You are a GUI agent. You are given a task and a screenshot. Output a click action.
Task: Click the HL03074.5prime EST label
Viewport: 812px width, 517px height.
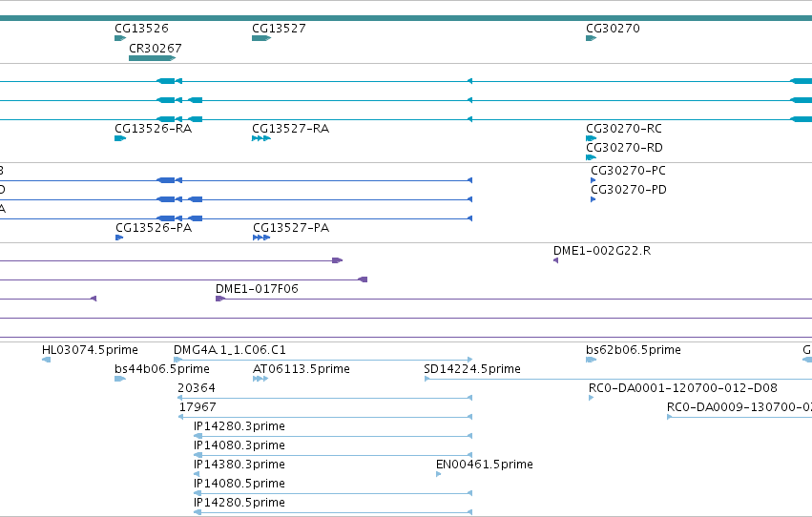(90, 350)
